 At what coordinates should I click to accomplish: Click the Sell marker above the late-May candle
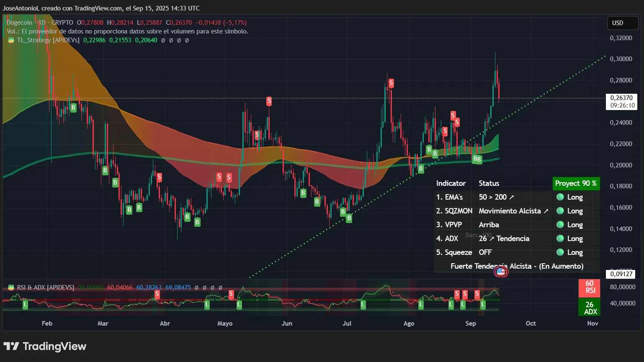click(269, 101)
